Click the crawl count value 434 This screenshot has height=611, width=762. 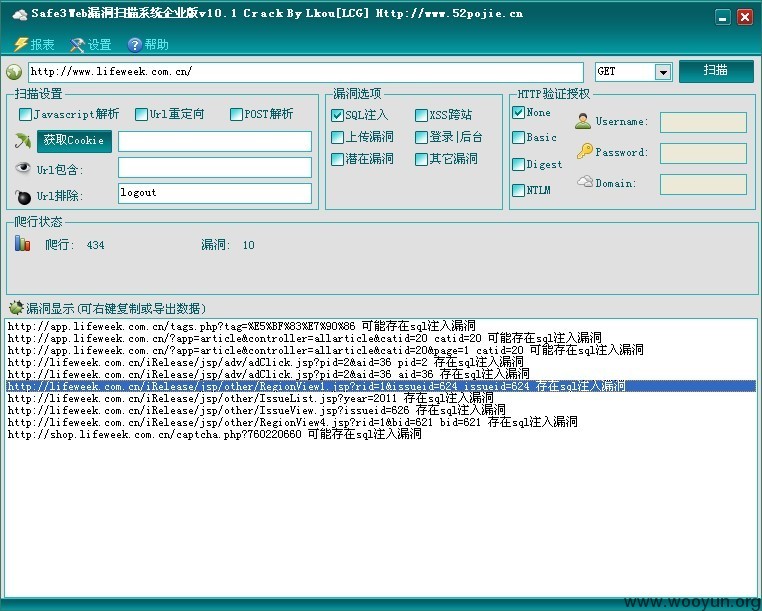[95, 245]
